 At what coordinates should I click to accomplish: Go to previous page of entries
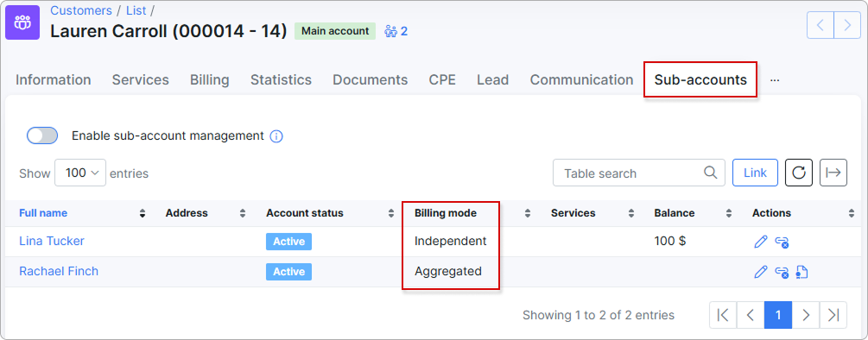point(751,315)
